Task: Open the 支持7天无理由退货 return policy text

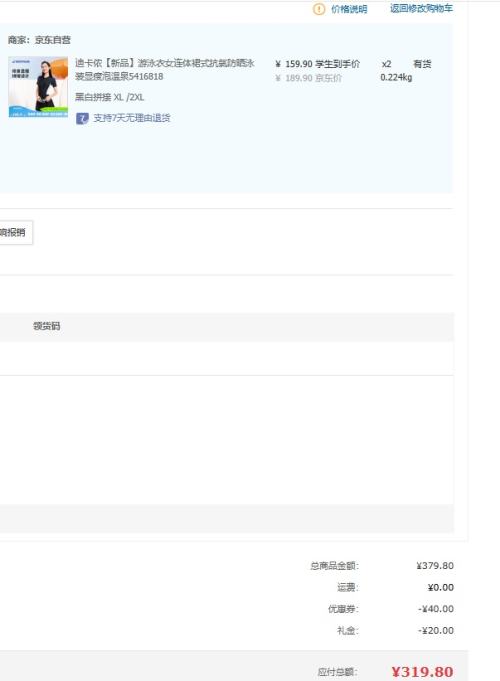Action: 132,118
